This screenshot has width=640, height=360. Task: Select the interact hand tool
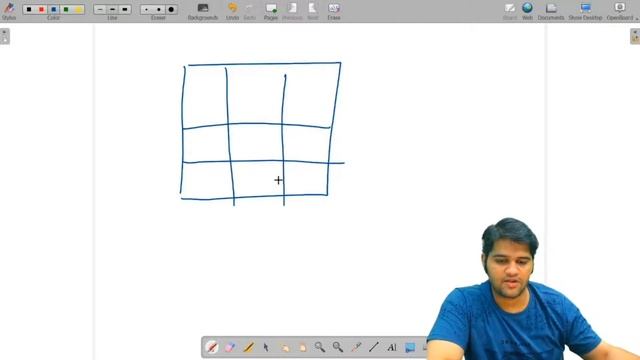(x=284, y=347)
